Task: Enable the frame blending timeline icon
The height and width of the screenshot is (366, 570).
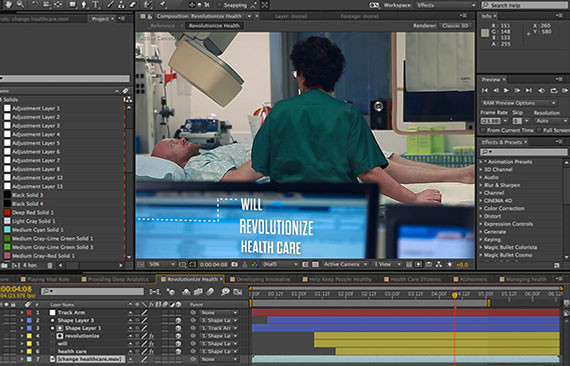Action: pyautogui.click(x=198, y=291)
